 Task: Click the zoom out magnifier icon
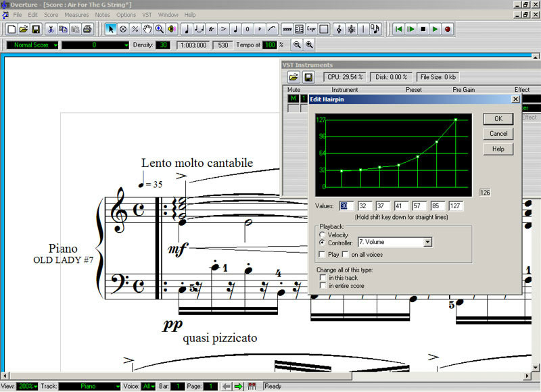297,45
